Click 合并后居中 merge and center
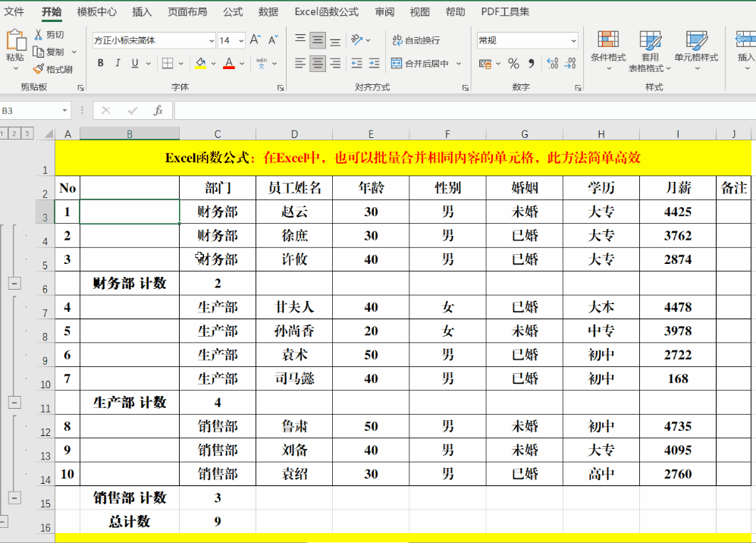This screenshot has height=543, width=756. tap(420, 63)
